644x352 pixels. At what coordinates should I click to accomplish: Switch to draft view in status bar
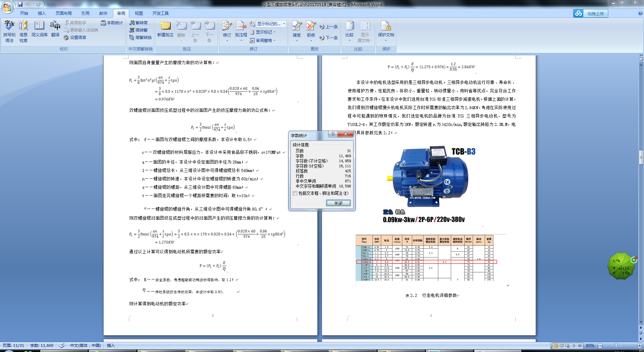(580, 346)
